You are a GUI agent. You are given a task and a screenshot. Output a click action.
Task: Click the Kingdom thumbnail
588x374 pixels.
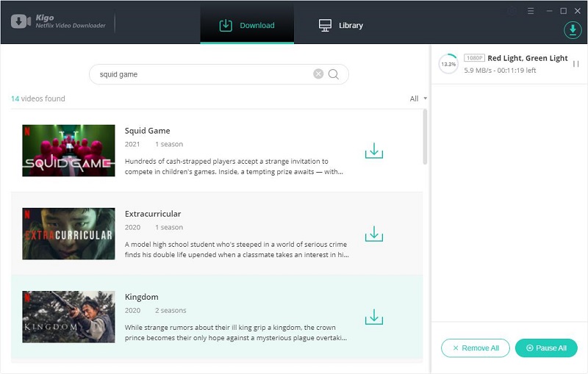(x=68, y=317)
